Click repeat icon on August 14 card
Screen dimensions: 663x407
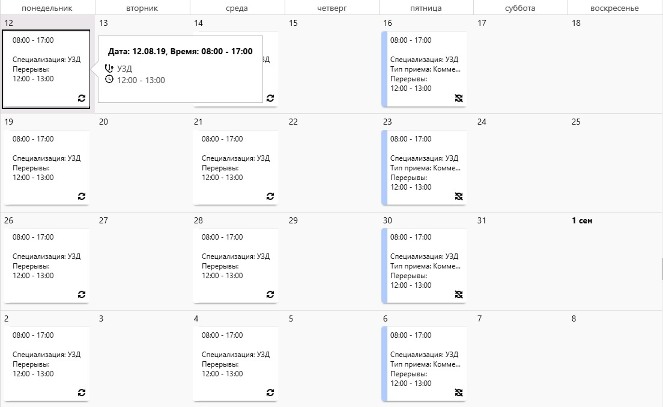coord(271,98)
